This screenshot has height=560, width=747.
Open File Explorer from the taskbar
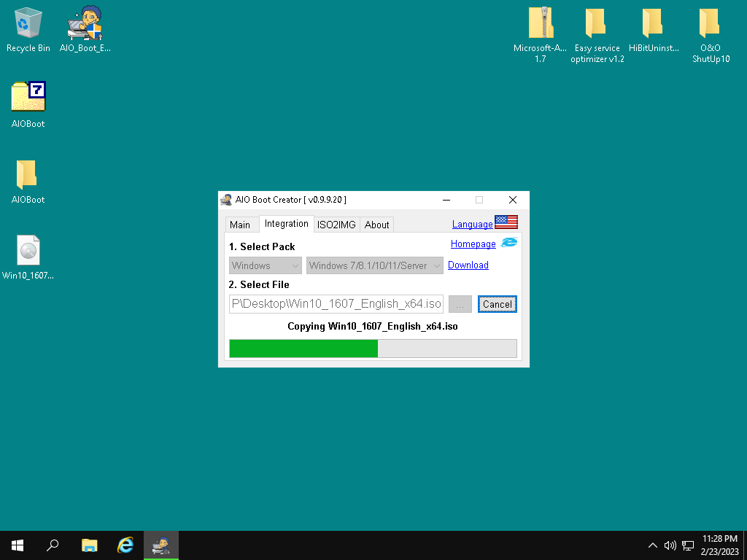tap(89, 545)
